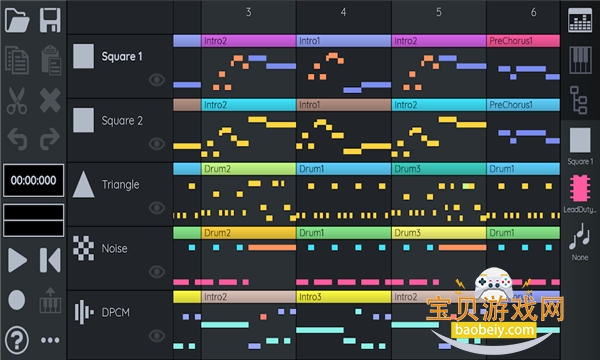600x360 pixels.
Task: Rewind to the beginning of the song
Action: [50, 260]
